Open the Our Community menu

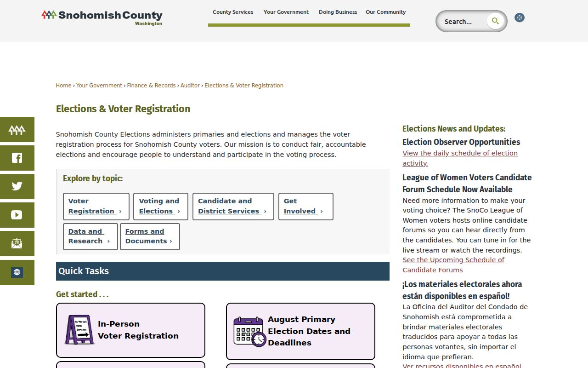point(386,12)
